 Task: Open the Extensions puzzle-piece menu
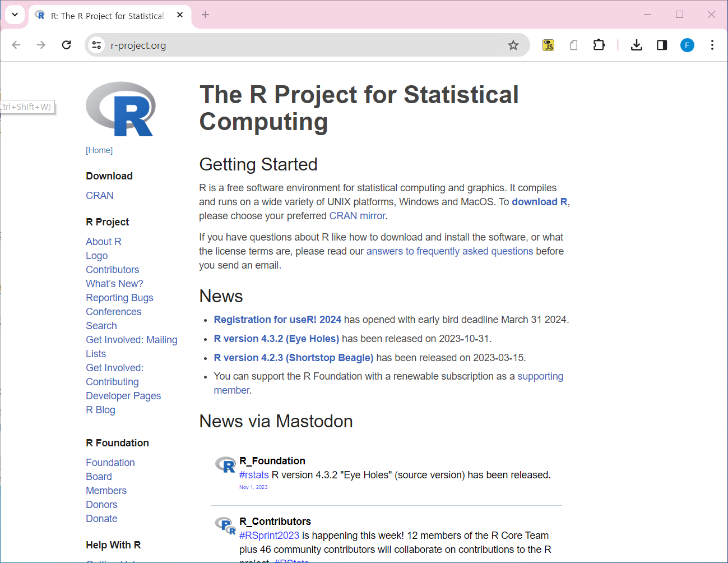click(x=599, y=45)
